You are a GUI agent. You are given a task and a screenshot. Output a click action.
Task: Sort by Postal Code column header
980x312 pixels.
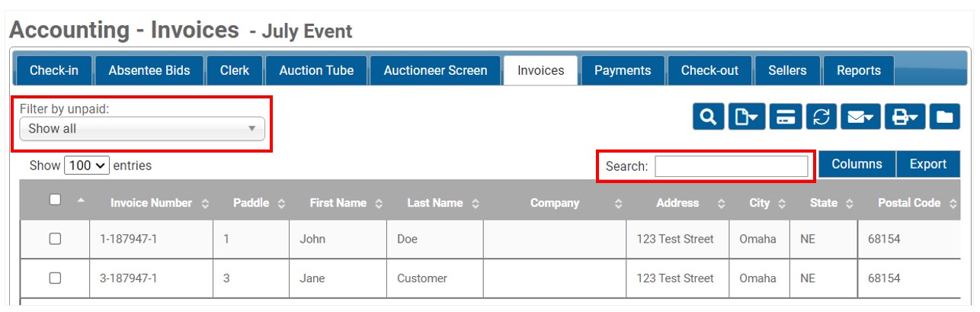click(x=911, y=204)
